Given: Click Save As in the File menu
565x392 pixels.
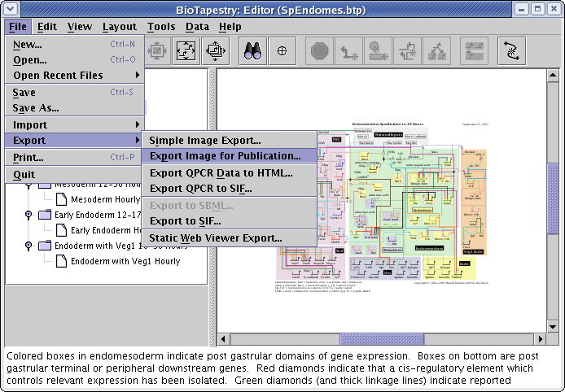Looking at the screenshot, I should coord(36,107).
